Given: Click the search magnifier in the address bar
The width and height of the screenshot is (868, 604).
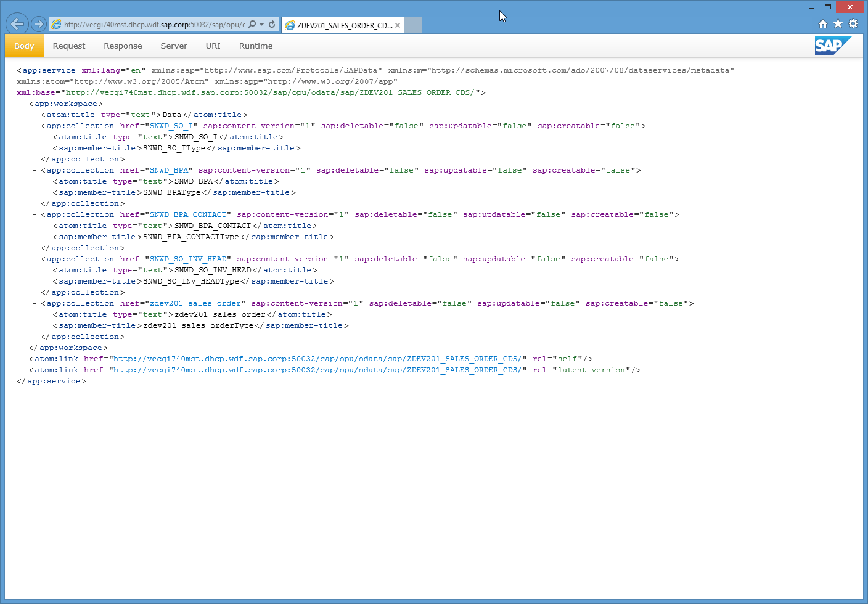Looking at the screenshot, I should click(252, 25).
